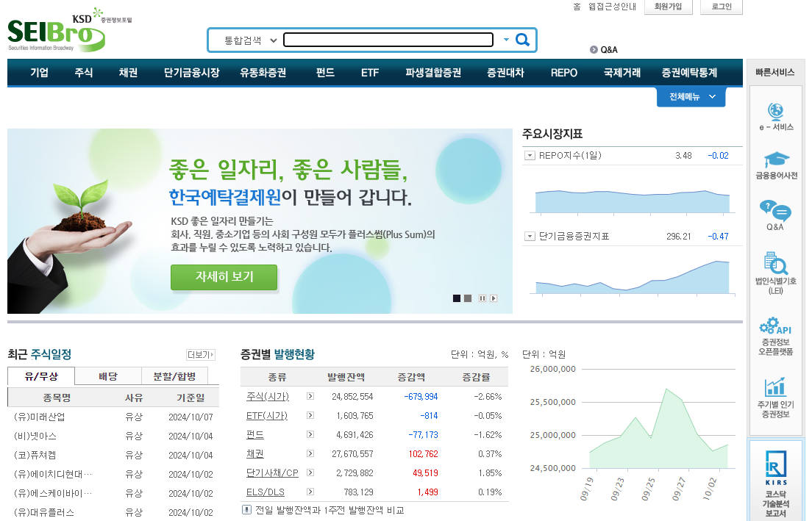Click the small icon next to ELS/DLS
The image size is (812, 521).
pyautogui.click(x=310, y=492)
